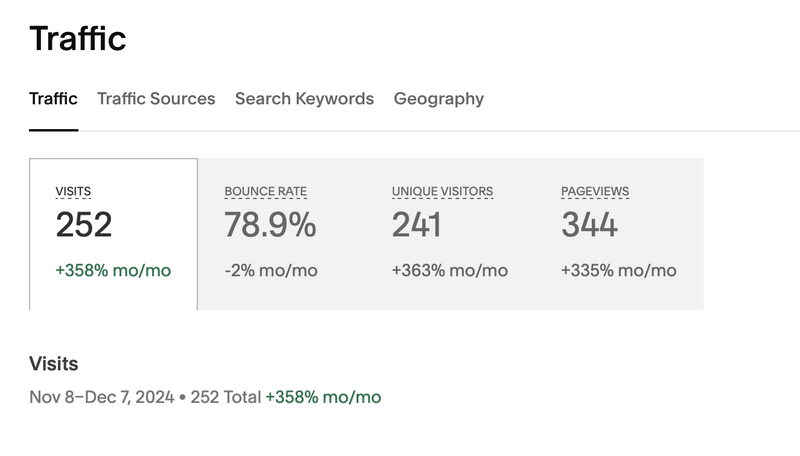Viewport: 800px width, 456px height.
Task: Click the Visits chart section heading
Action: click(x=54, y=364)
